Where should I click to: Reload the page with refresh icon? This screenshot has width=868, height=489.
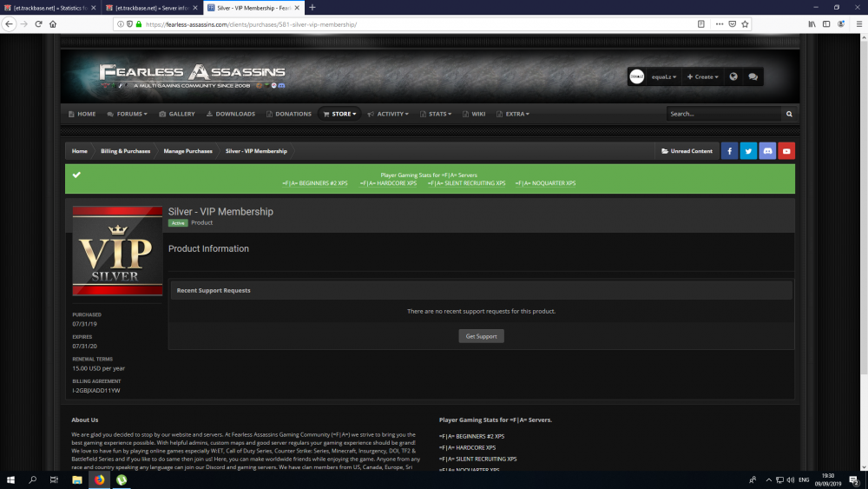(x=38, y=23)
